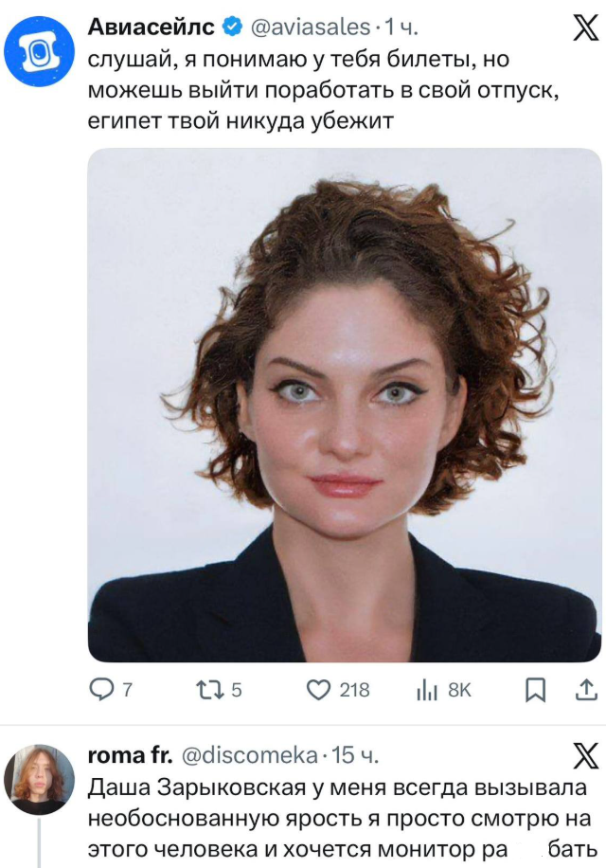This screenshot has height=868, width=606.
Task: Click the blue verified badge
Action: pos(229,28)
